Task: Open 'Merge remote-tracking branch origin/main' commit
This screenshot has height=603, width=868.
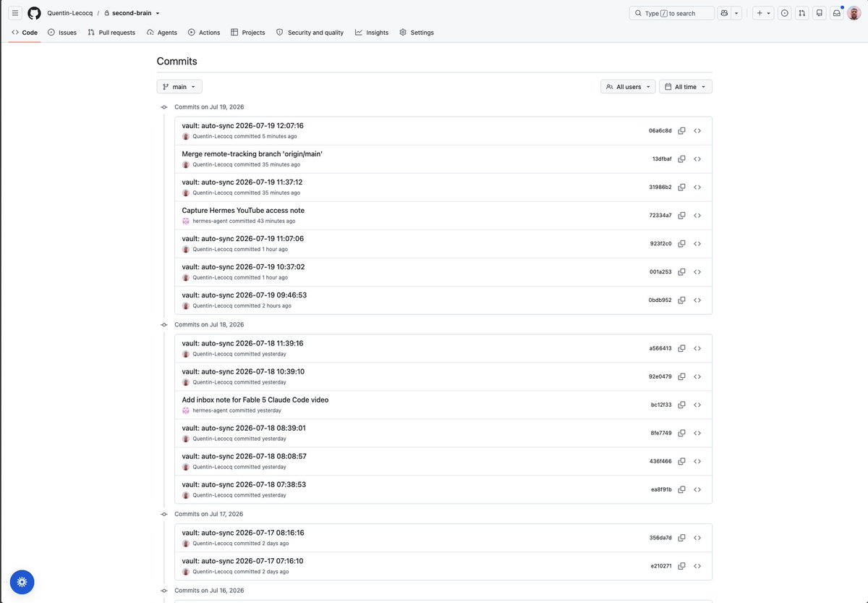Action: (x=252, y=154)
